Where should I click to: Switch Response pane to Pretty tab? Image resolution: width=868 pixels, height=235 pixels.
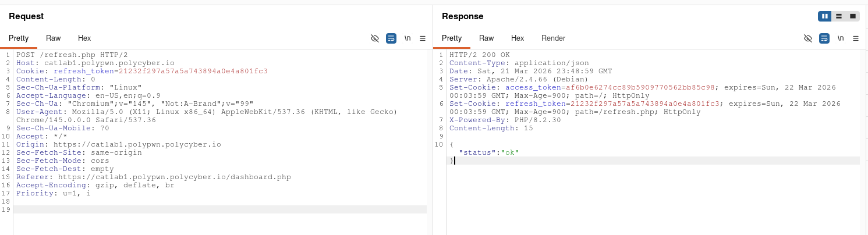coord(452,38)
